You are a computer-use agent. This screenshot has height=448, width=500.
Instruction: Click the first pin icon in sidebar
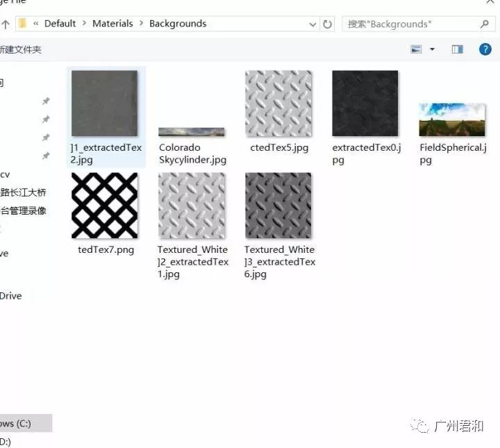[46, 101]
